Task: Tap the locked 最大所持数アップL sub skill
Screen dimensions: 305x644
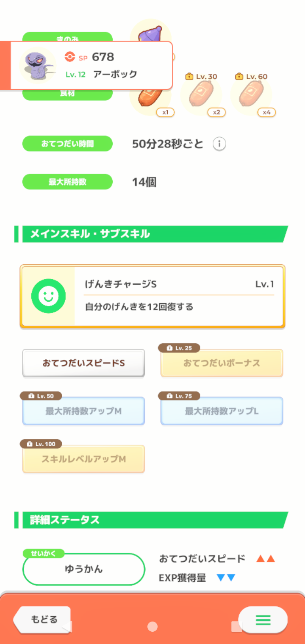Action: tap(222, 411)
